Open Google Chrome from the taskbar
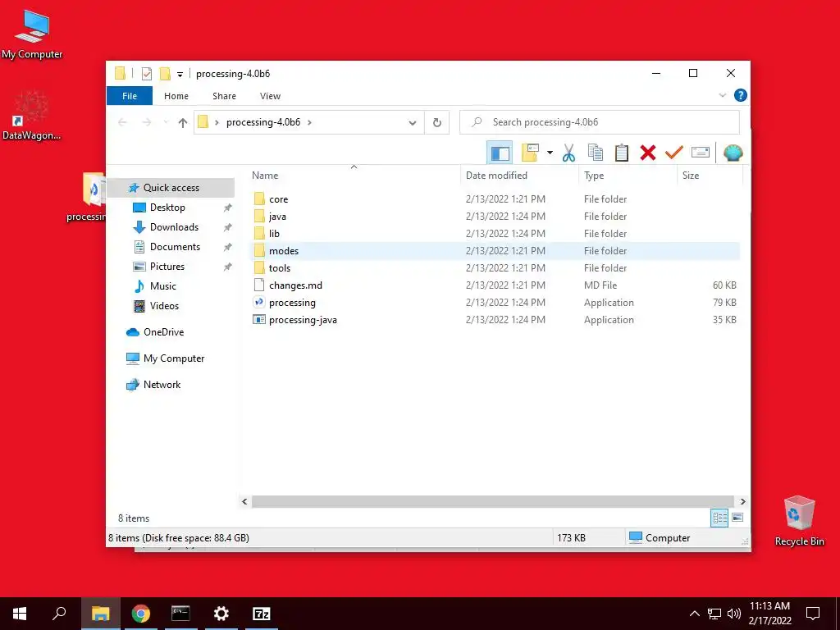The image size is (840, 630). click(x=141, y=614)
